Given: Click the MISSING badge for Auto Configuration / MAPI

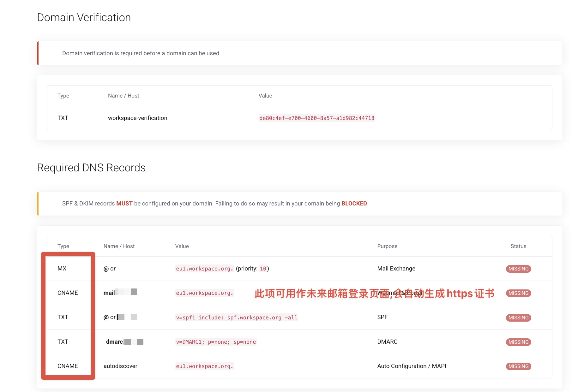Looking at the screenshot, I should [518, 366].
